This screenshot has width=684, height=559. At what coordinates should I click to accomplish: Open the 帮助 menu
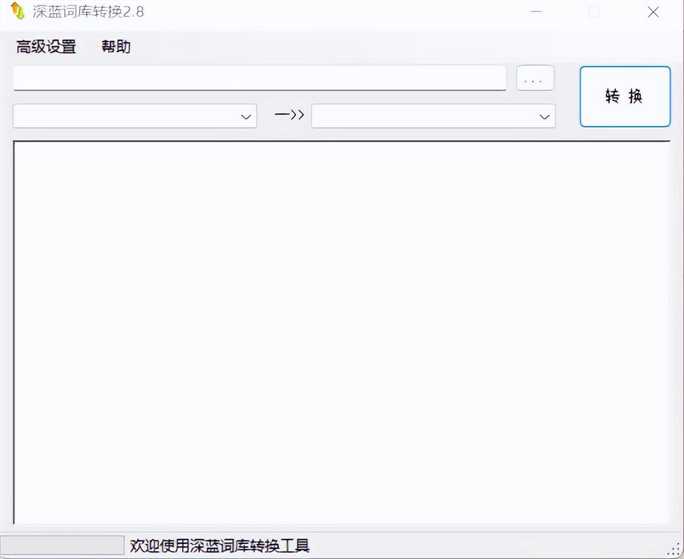116,47
